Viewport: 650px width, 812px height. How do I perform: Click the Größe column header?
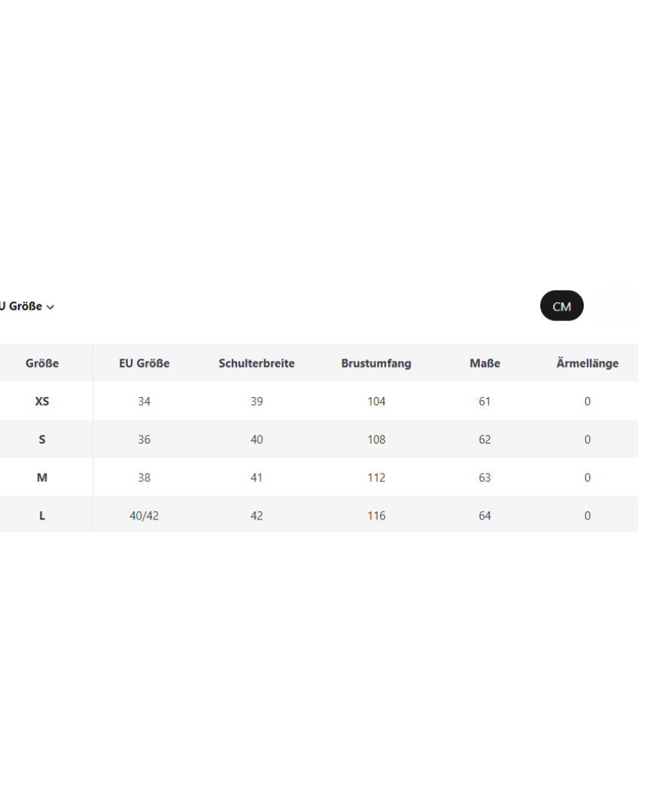(42, 363)
